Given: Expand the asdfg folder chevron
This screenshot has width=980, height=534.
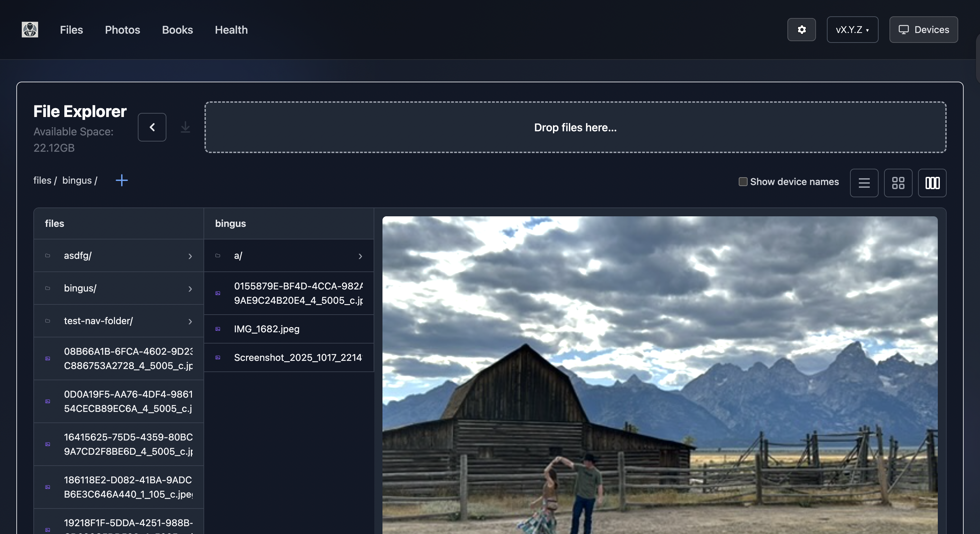Looking at the screenshot, I should (x=190, y=256).
